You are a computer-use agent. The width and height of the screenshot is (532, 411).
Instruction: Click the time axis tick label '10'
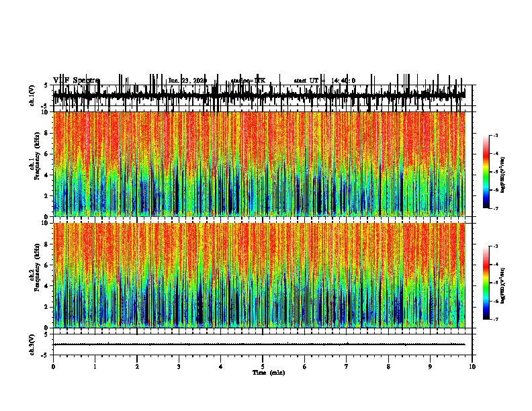472,367
